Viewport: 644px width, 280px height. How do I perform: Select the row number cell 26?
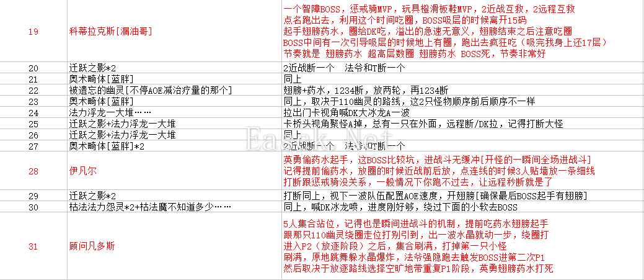pos(33,135)
